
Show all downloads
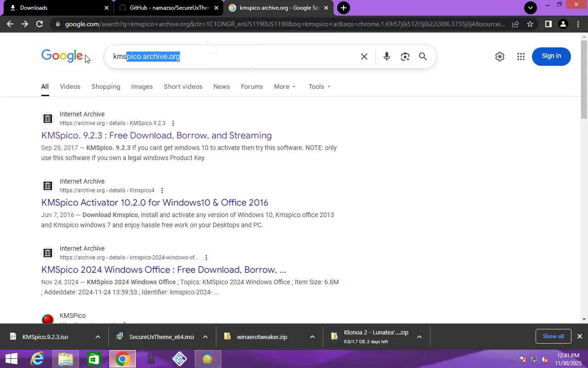[x=553, y=336]
